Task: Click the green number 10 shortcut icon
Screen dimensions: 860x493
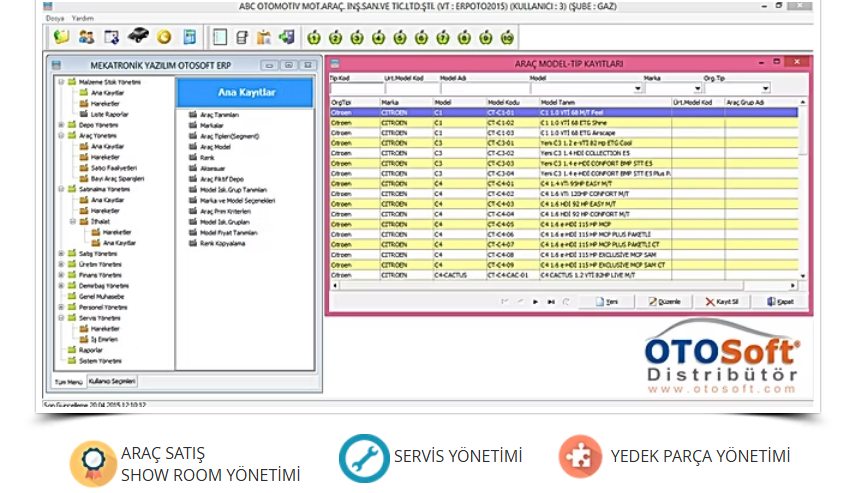Action: pyautogui.click(x=507, y=38)
